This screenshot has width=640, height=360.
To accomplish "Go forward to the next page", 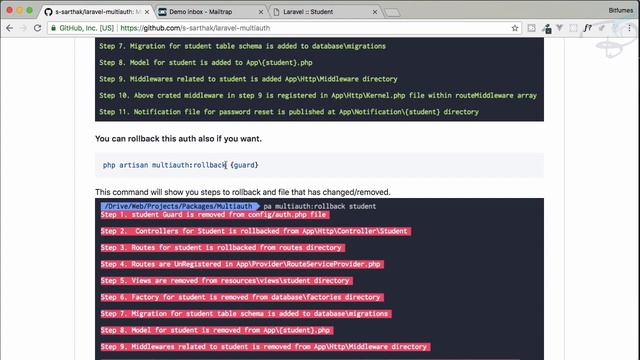I will coord(23,28).
